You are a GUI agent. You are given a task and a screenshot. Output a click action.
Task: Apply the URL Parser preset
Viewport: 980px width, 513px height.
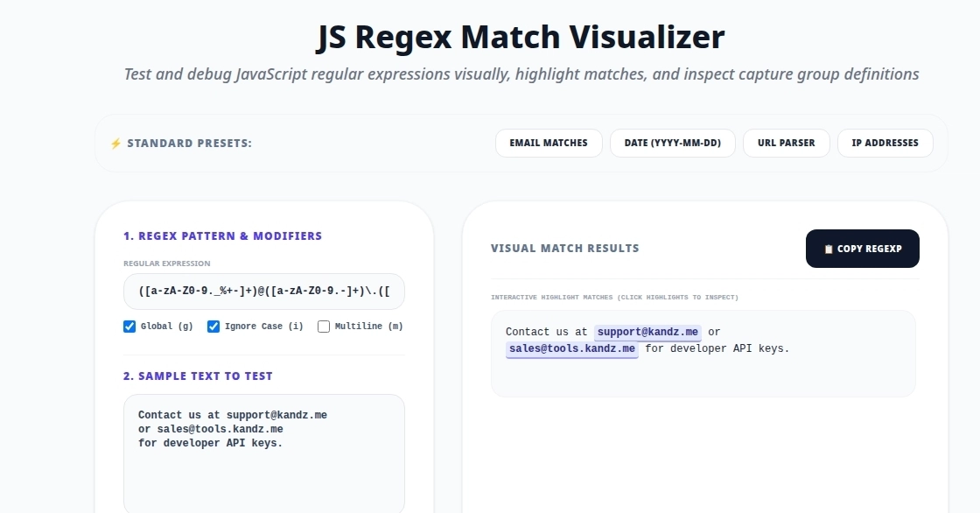point(787,144)
